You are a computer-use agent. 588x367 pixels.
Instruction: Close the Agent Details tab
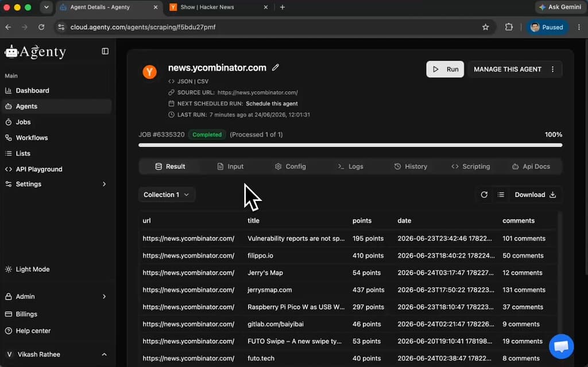click(156, 7)
